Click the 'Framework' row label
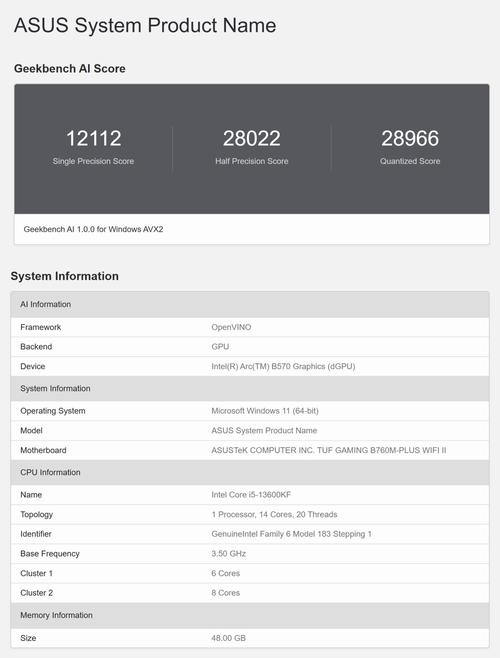The height and width of the screenshot is (658, 500). tap(41, 327)
